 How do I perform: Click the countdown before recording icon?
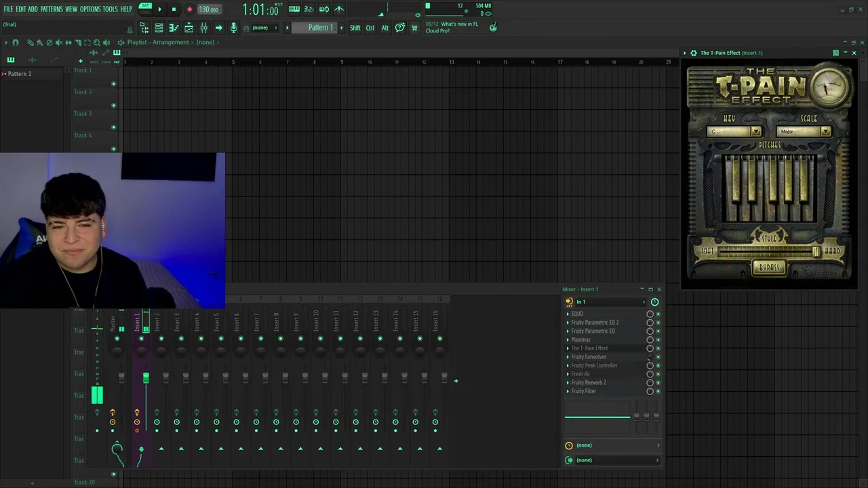click(x=309, y=9)
